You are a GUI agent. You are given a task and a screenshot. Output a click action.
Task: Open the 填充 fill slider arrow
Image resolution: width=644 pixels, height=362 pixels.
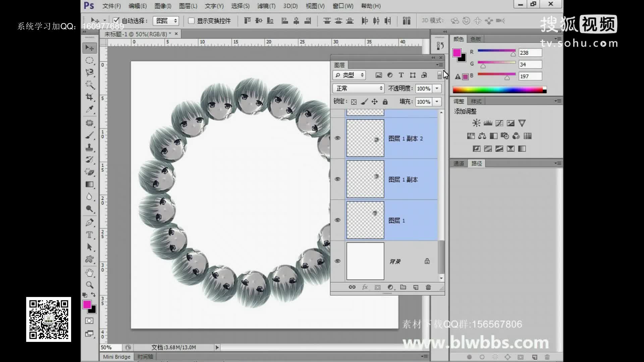click(437, 102)
